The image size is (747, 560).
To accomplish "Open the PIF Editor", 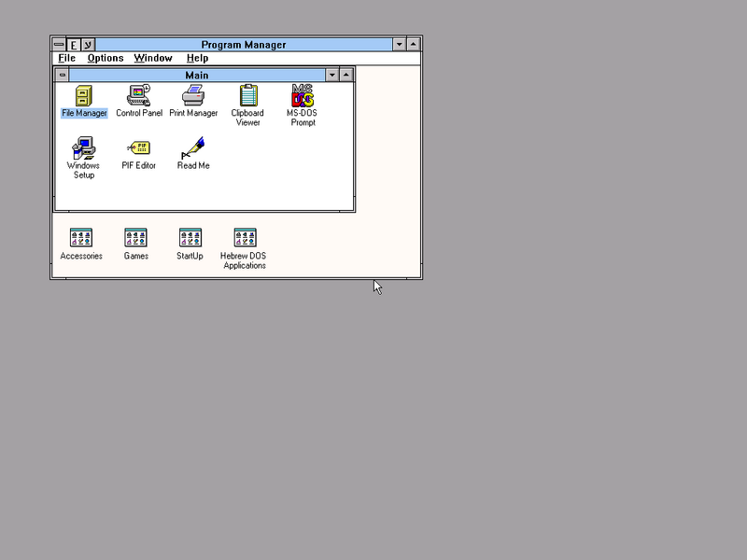I will [139, 147].
